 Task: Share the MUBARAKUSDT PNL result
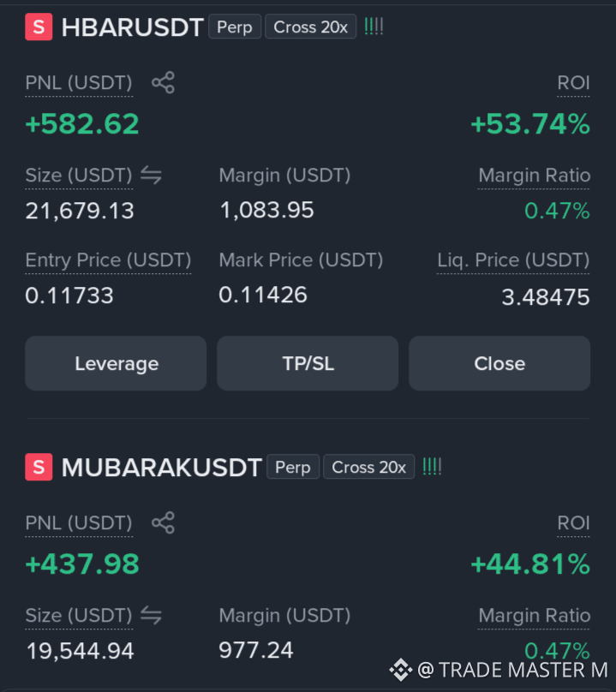click(x=163, y=523)
